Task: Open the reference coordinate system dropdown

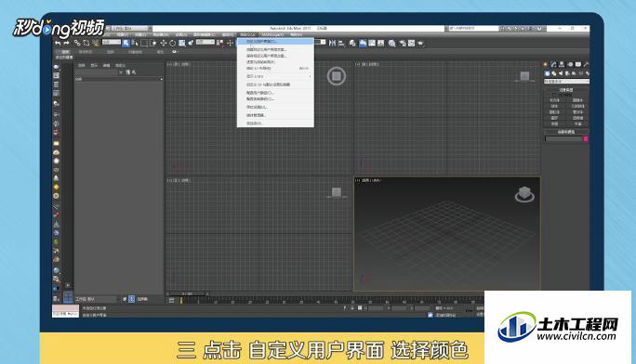Action: tap(205, 42)
